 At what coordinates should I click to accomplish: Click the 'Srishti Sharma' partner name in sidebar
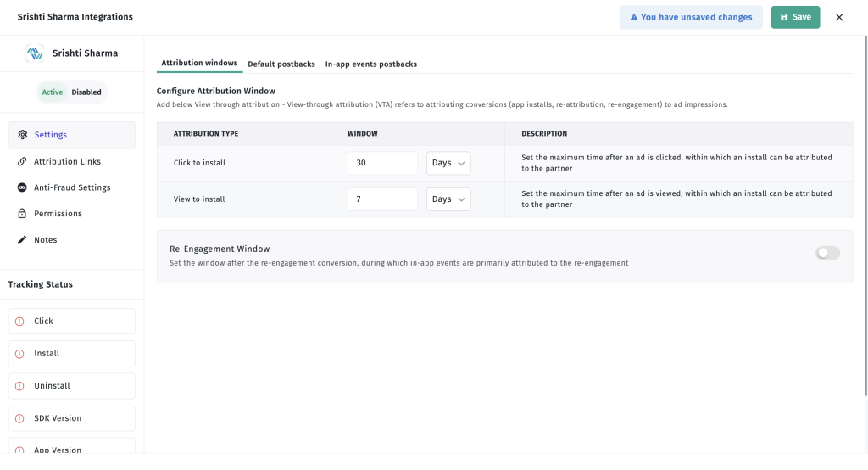pos(86,53)
